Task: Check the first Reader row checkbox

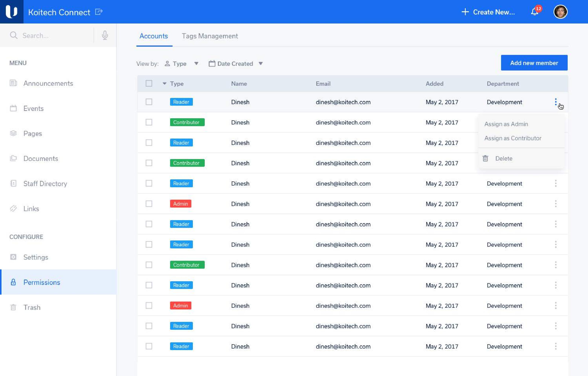Action: (149, 102)
